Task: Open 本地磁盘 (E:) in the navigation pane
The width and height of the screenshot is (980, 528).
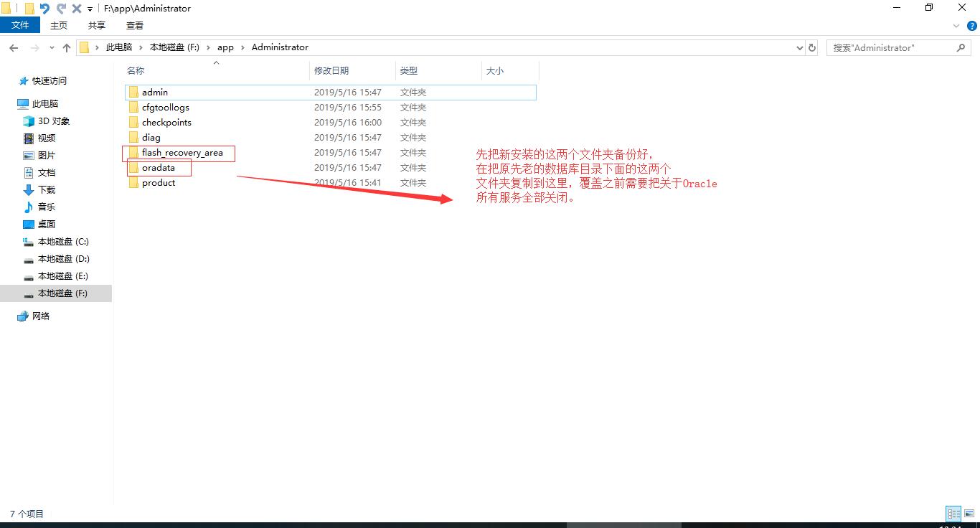Action: pos(63,276)
